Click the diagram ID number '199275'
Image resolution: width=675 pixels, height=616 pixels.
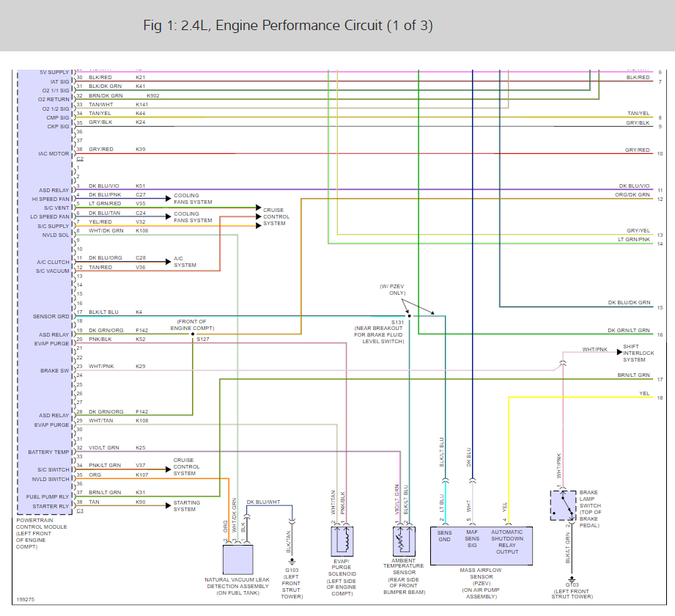click(26, 600)
